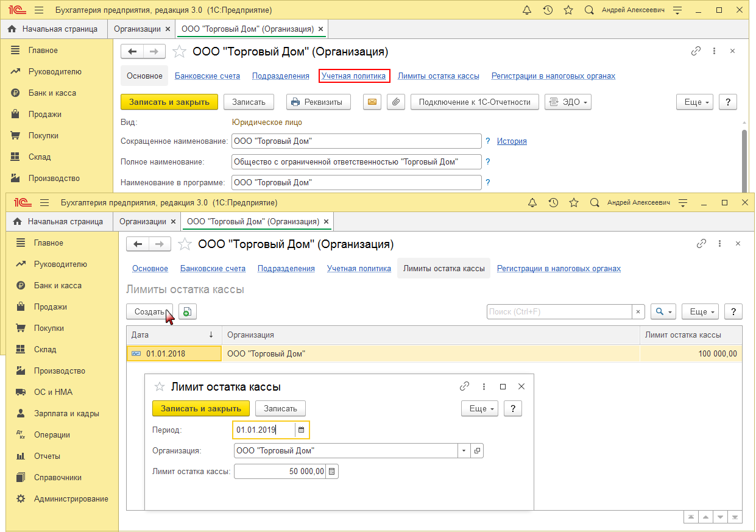Open ОС и НМА section
Image resolution: width=756 pixels, height=532 pixels.
click(x=53, y=392)
